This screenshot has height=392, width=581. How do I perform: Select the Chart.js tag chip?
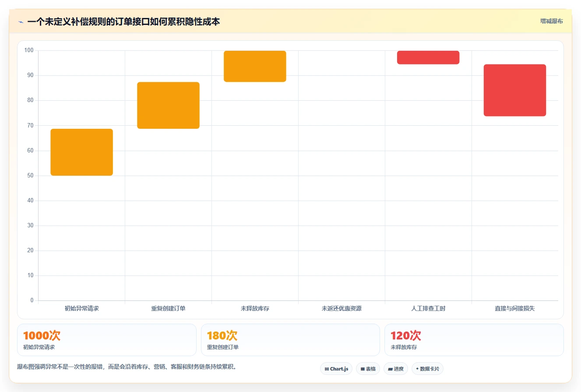(336, 369)
